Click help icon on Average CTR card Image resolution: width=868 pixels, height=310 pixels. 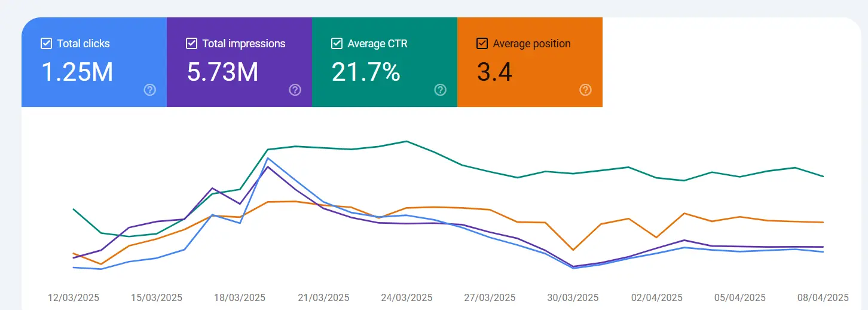[440, 90]
